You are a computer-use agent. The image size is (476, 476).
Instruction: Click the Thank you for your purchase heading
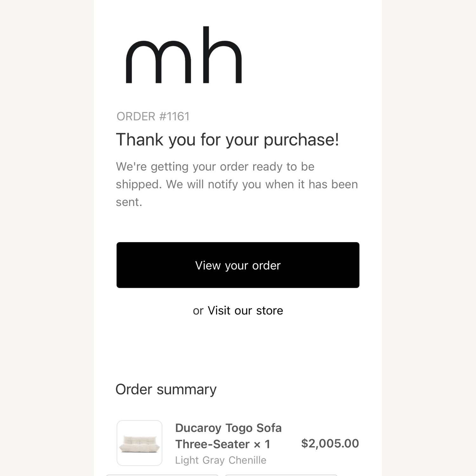(227, 140)
